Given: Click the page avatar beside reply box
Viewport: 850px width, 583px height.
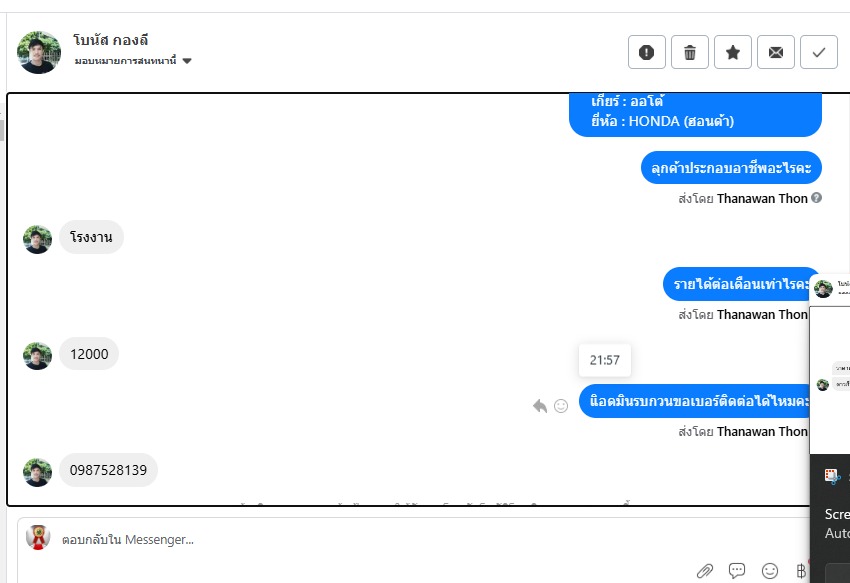Looking at the screenshot, I should coord(38,537).
